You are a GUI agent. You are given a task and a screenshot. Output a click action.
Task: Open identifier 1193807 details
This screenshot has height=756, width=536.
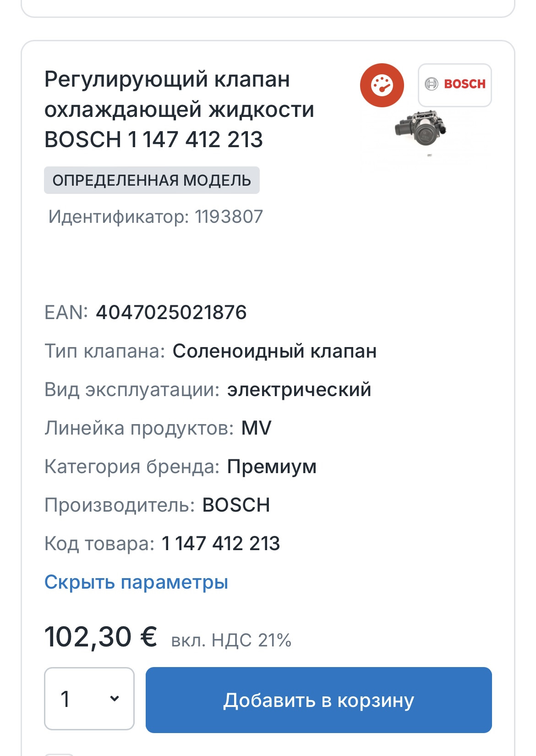[x=154, y=215]
